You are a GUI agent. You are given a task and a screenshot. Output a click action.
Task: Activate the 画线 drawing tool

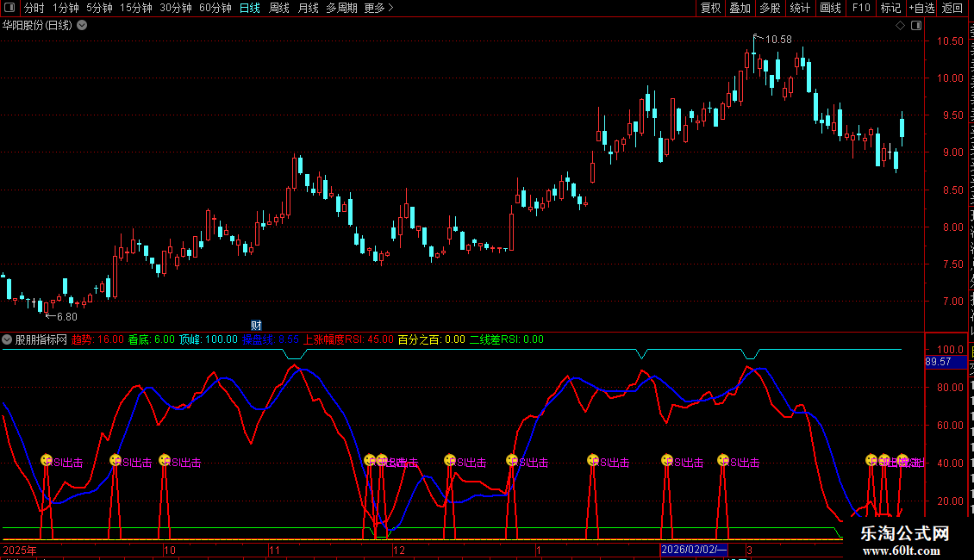[x=830, y=8]
